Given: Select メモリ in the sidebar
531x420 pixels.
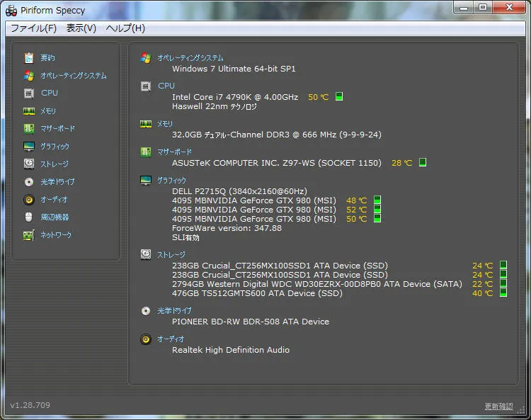Looking at the screenshot, I should pos(48,111).
